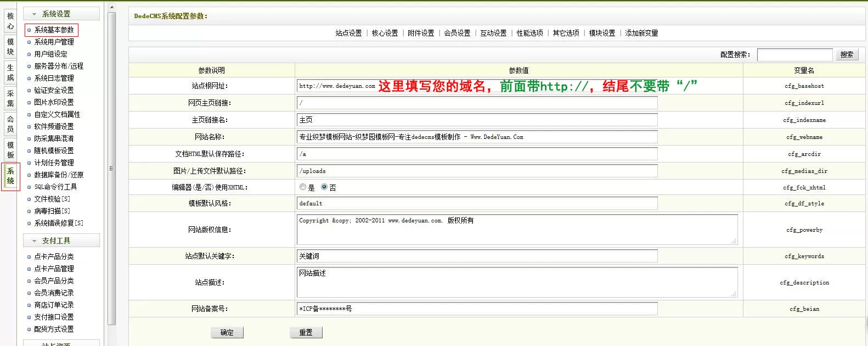This screenshot has height=346, width=868.
Task: Open 文件校验[S] entry
Action: coord(52,199)
